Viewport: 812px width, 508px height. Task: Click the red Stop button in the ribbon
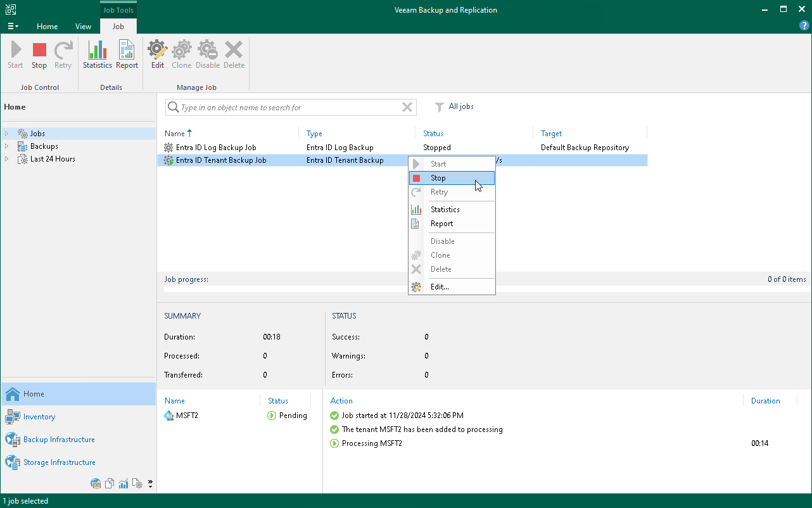tap(39, 55)
